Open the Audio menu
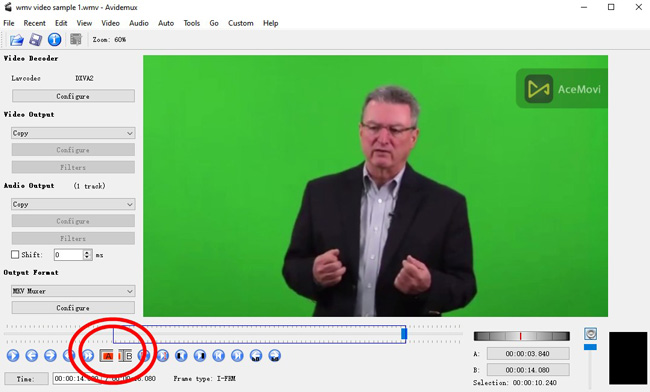Screen dimensions: 650x392 click(139, 23)
